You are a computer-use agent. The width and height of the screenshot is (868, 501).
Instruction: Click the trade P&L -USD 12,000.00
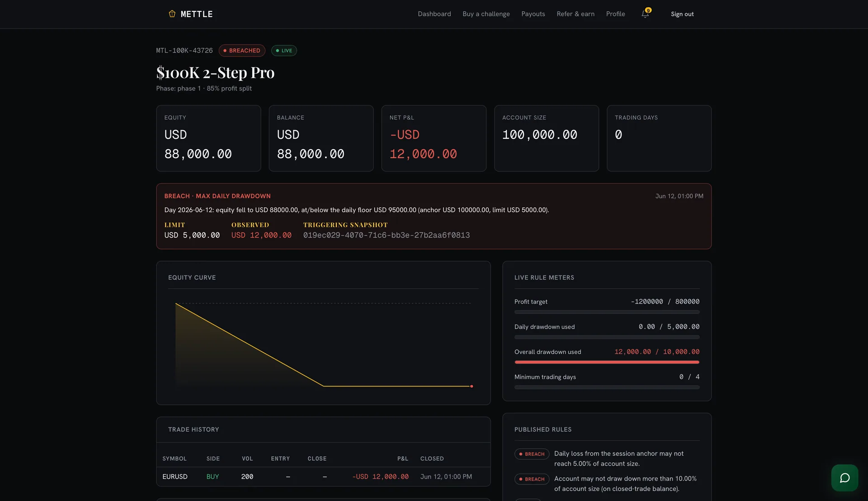click(x=380, y=477)
